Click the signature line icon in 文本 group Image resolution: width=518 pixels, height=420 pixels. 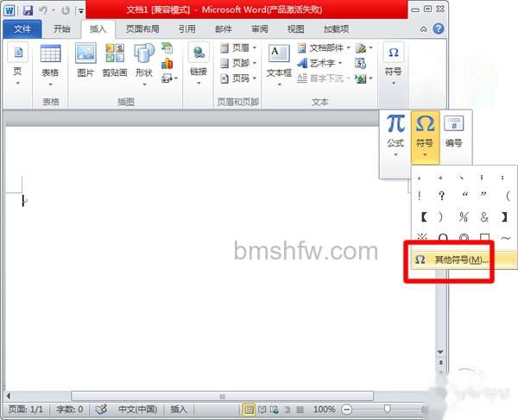(364, 48)
